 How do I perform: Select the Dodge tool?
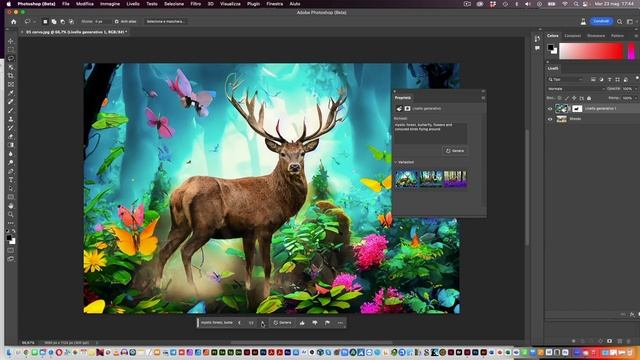click(11, 162)
